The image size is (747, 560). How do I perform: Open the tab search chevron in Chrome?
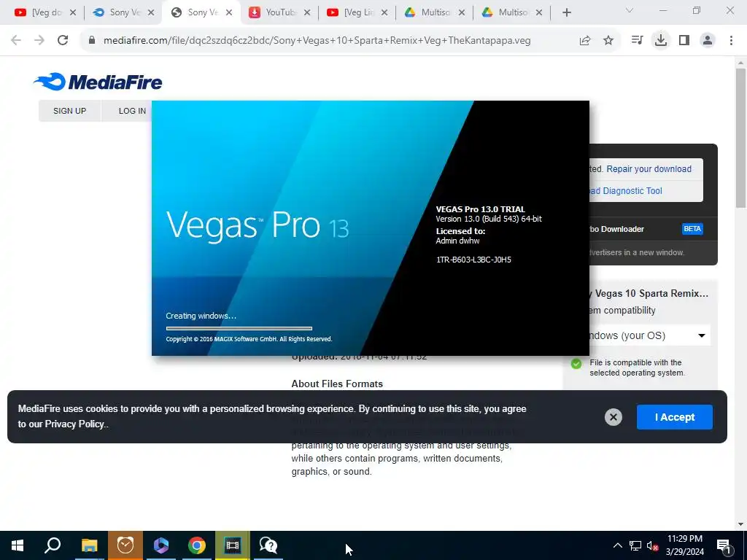tap(630, 10)
